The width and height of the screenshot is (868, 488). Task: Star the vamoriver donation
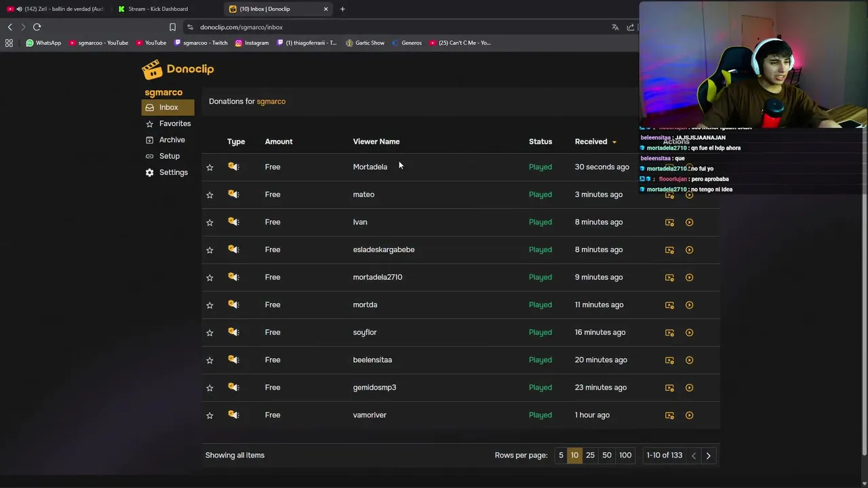(x=210, y=415)
